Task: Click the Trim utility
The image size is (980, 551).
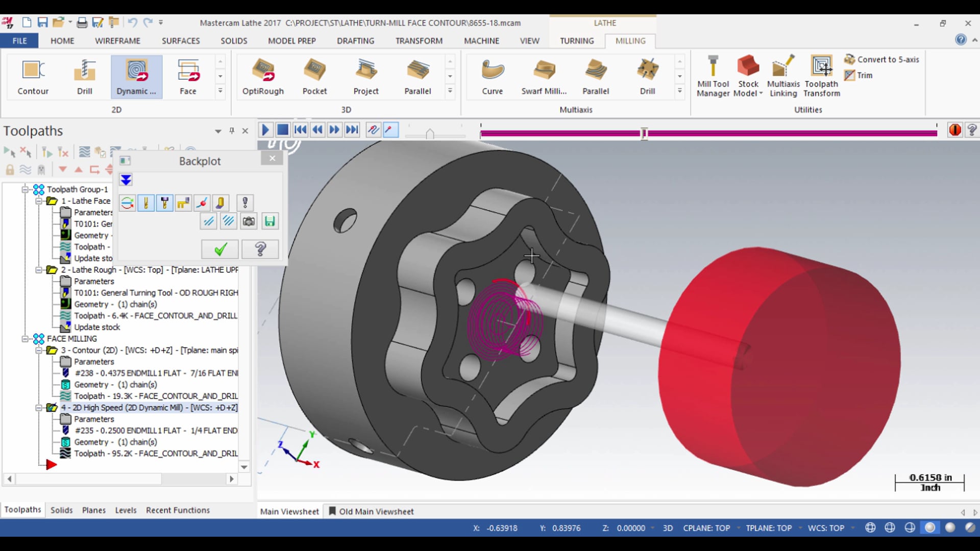Action: pyautogui.click(x=859, y=75)
